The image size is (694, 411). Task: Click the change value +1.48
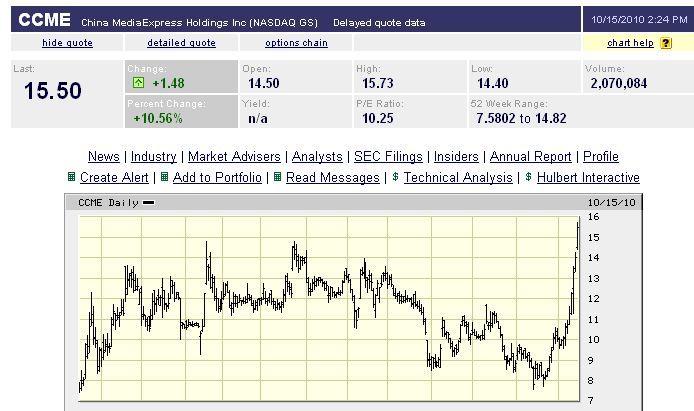(168, 83)
